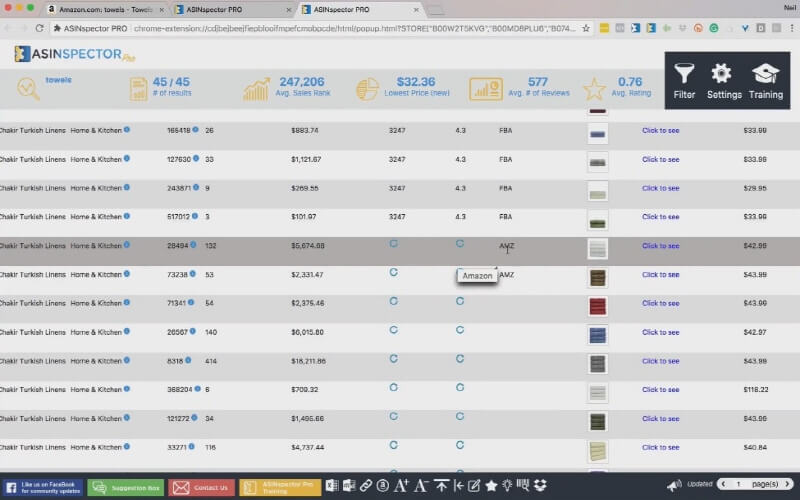
Task: Click Like us on Facebook button
Action: click(x=43, y=488)
